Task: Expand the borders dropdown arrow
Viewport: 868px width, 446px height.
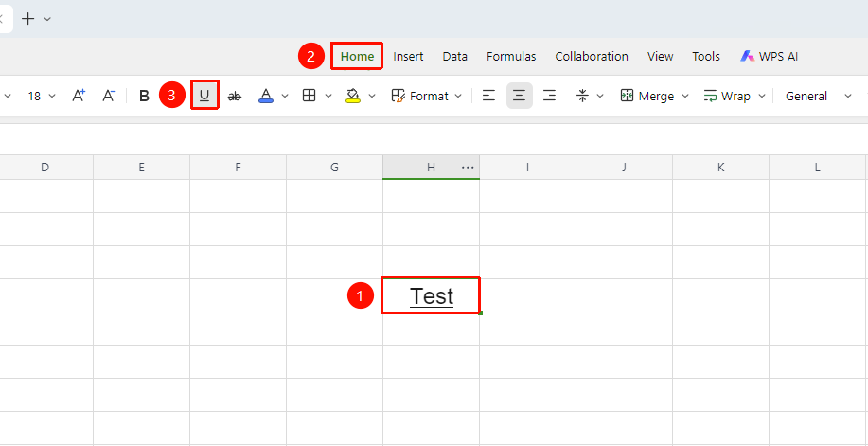Action: click(x=328, y=96)
